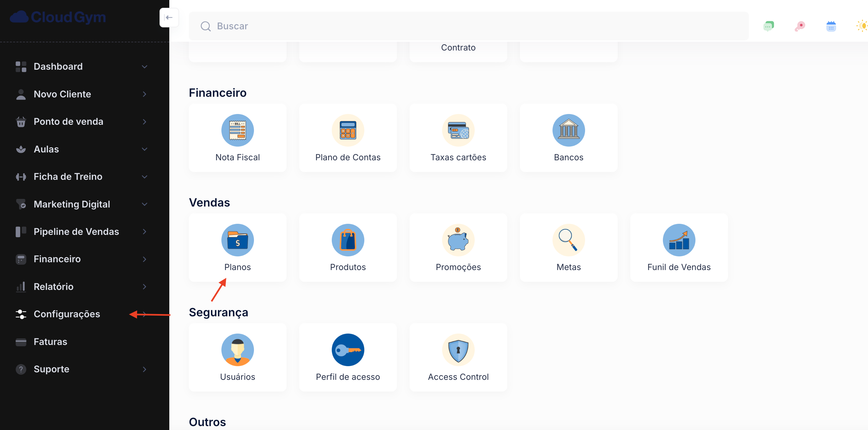Expand the Aulas sidebar chevron
The height and width of the screenshot is (430, 868).
click(x=145, y=149)
